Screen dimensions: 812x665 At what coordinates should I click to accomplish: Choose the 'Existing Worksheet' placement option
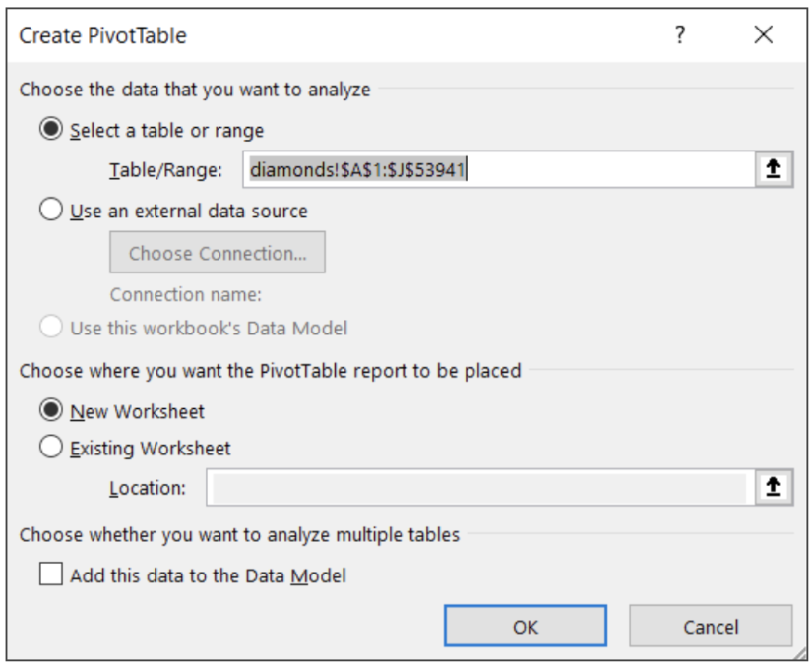point(50,448)
